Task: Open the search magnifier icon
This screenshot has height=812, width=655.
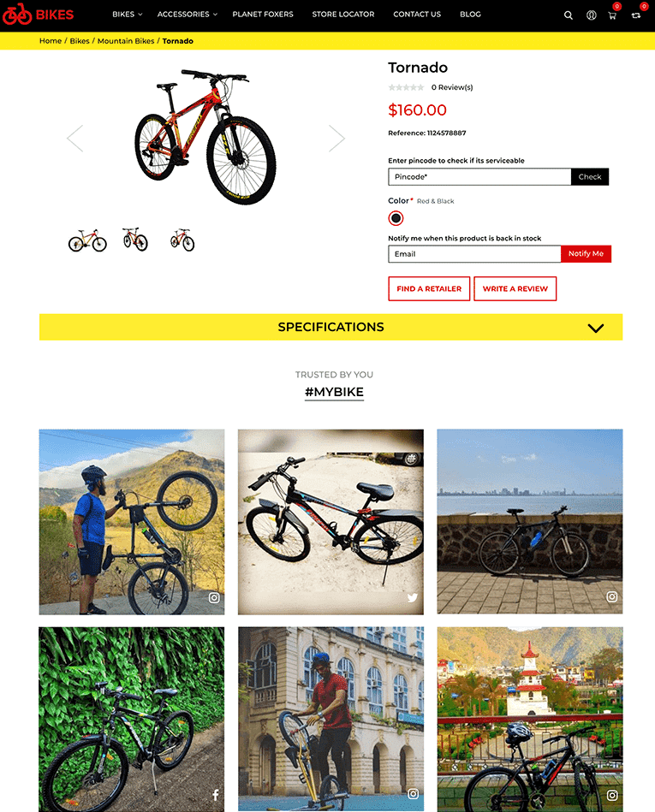Action: coord(569,15)
